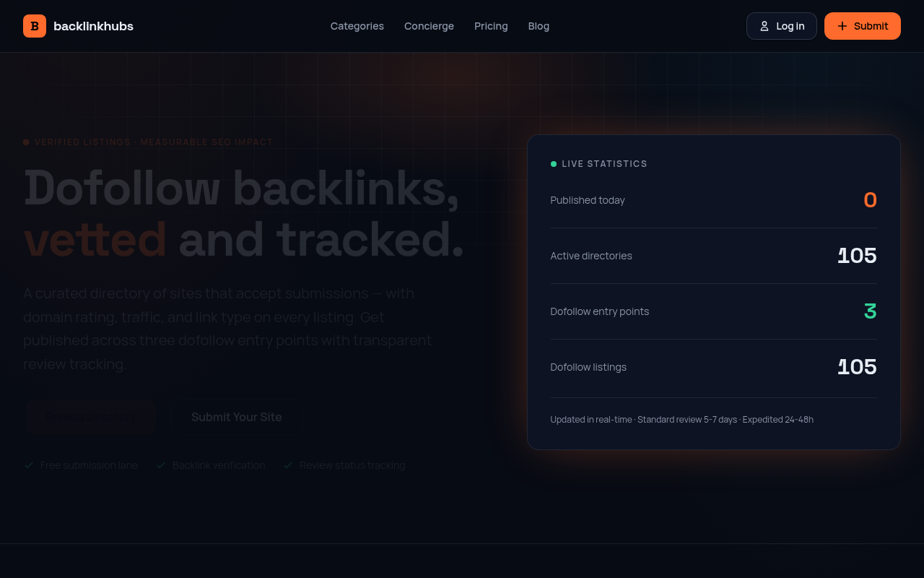924x578 pixels.
Task: Click the Backlink verification text
Action: 219,465
